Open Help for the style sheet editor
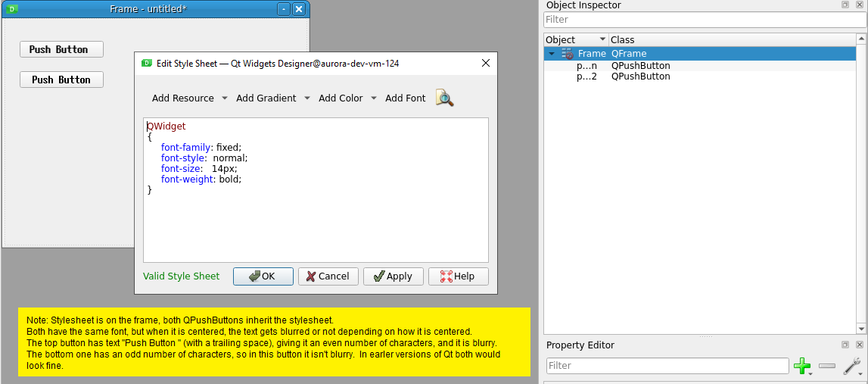 tap(459, 276)
